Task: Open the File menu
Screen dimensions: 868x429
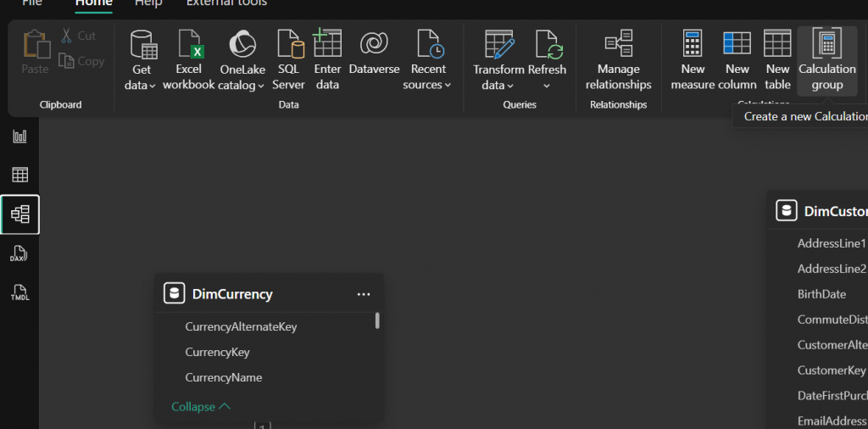Action: coord(31,3)
